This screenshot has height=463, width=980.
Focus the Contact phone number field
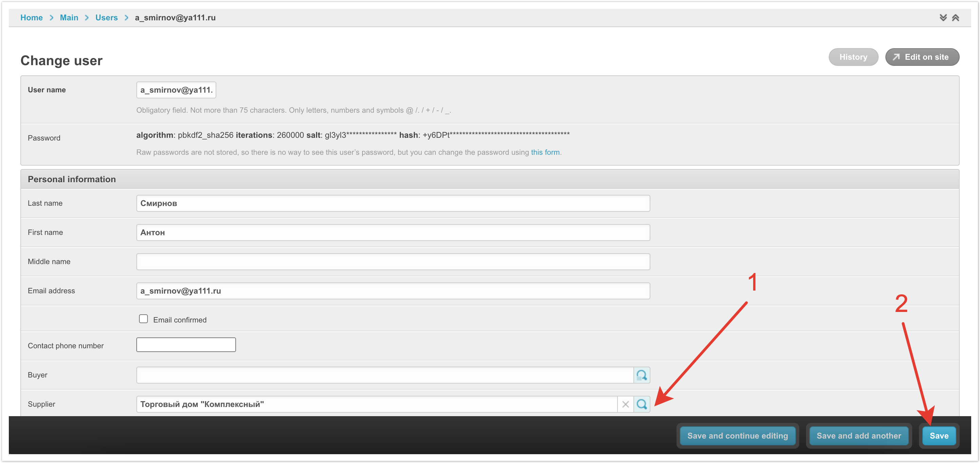click(185, 345)
